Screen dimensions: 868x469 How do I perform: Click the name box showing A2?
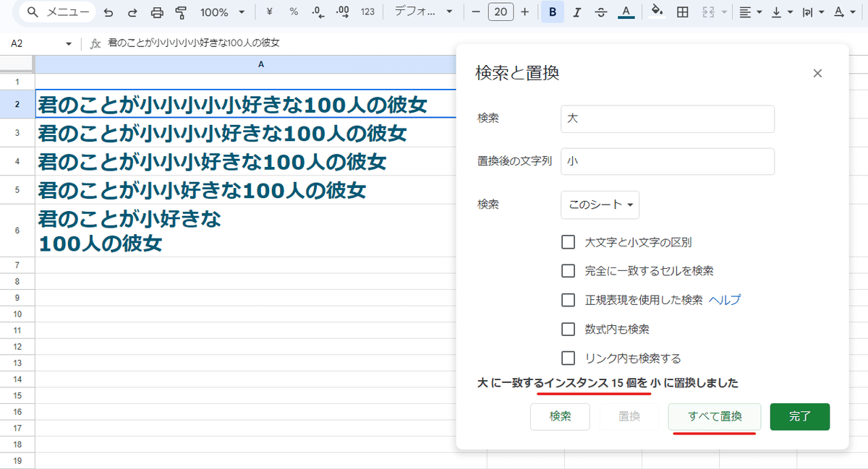(36, 44)
